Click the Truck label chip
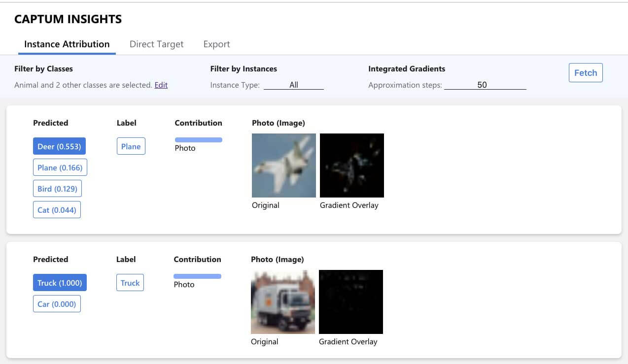628x364 pixels. point(130,282)
